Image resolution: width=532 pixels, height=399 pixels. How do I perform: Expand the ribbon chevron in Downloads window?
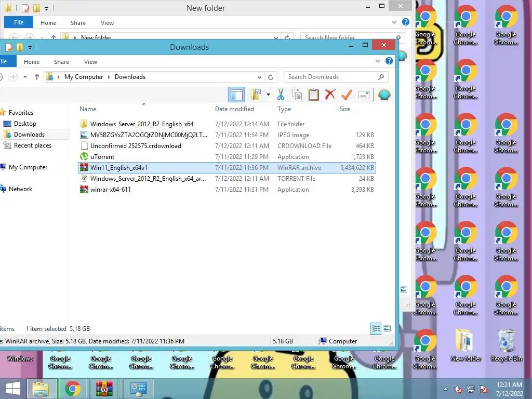378,61
